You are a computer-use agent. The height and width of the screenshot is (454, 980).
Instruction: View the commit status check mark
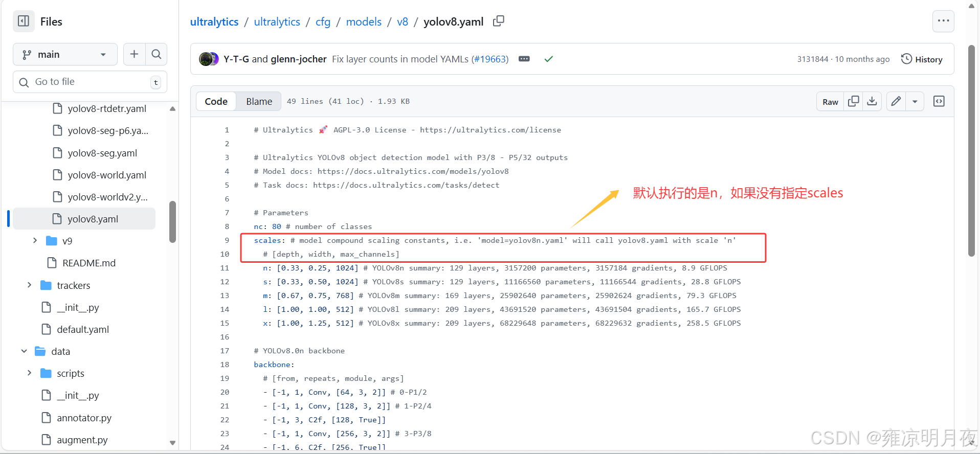(548, 59)
